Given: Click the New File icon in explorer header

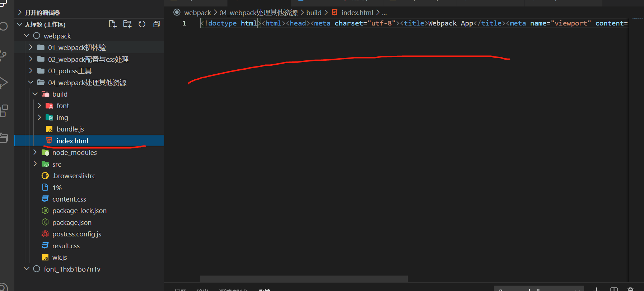Looking at the screenshot, I should [x=113, y=24].
